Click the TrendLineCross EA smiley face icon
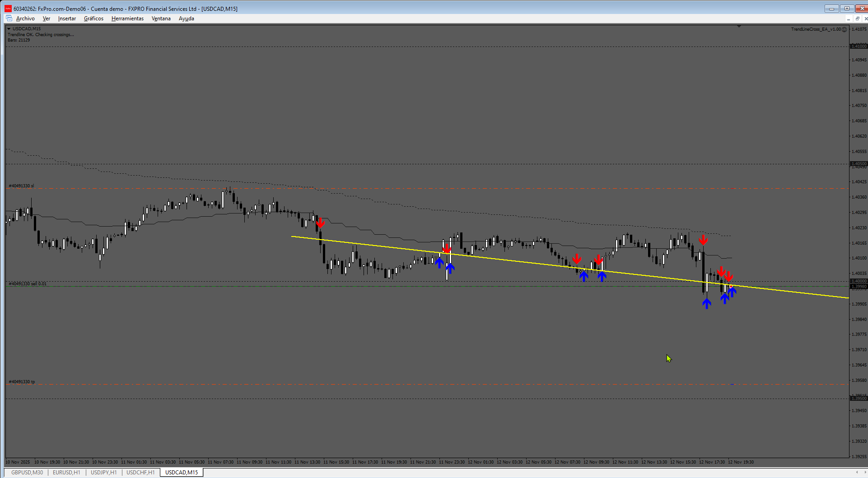 845,29
